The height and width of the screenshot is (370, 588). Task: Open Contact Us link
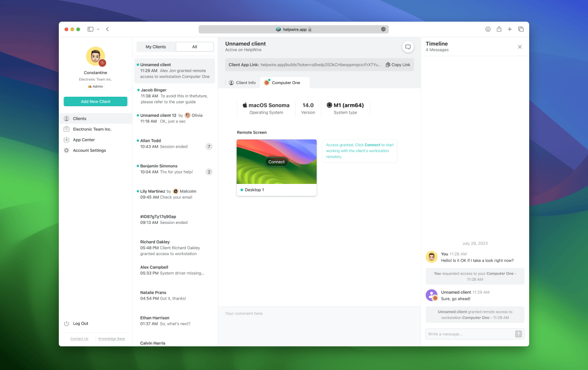79,339
